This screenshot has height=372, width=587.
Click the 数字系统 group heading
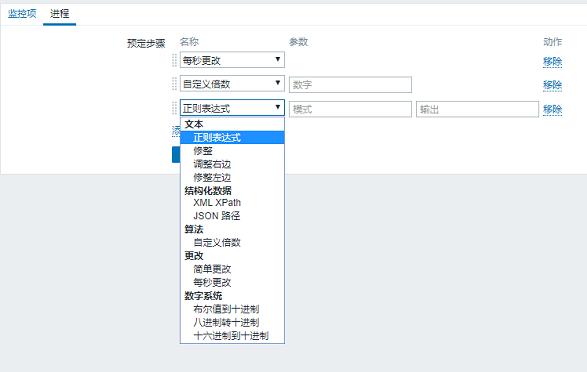coord(203,296)
